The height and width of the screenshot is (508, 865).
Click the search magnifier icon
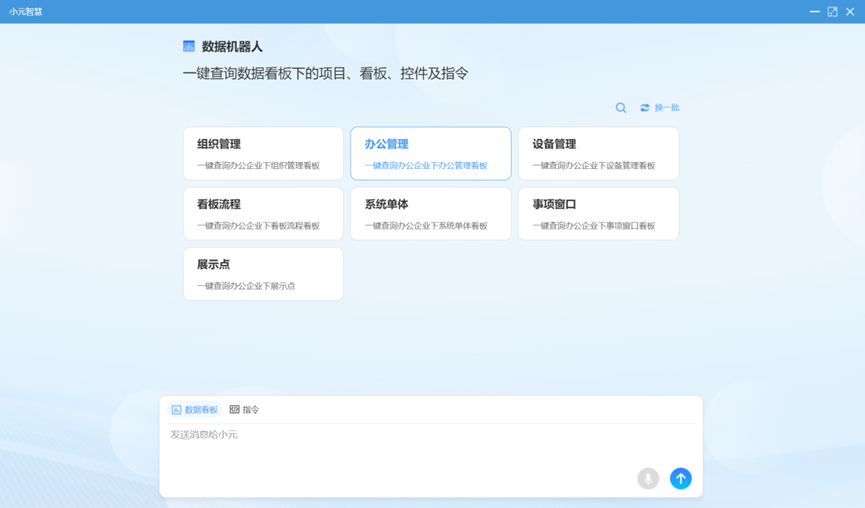621,108
